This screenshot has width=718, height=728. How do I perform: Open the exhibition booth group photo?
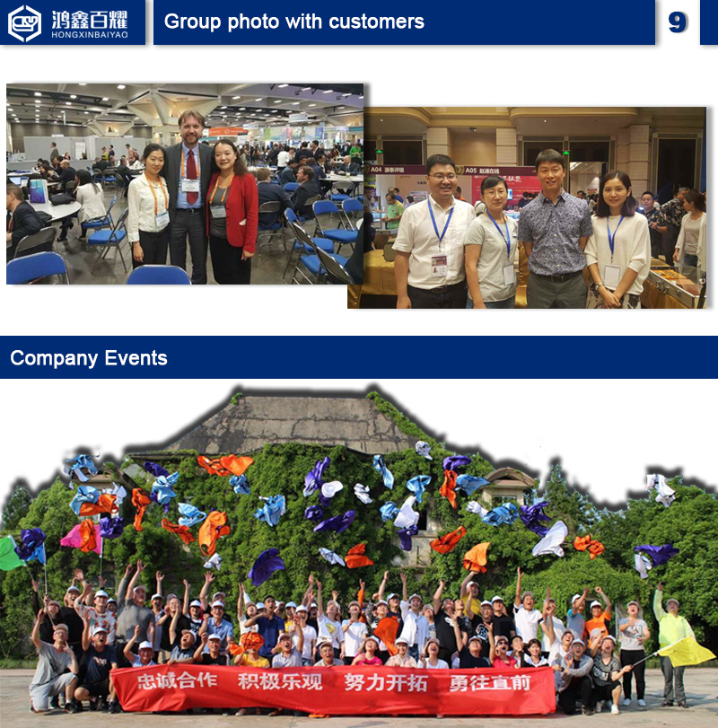(527, 207)
